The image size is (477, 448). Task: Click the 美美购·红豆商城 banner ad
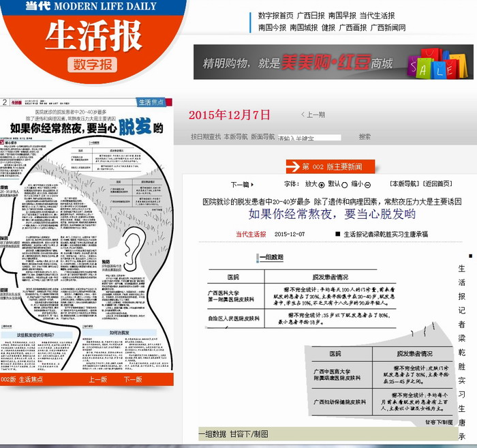[x=333, y=62]
